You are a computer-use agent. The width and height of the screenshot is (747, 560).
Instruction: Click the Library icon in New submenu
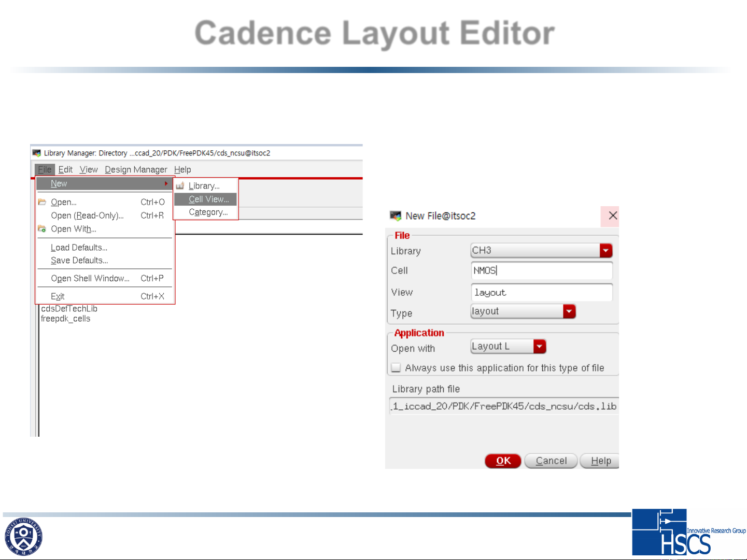pos(180,186)
